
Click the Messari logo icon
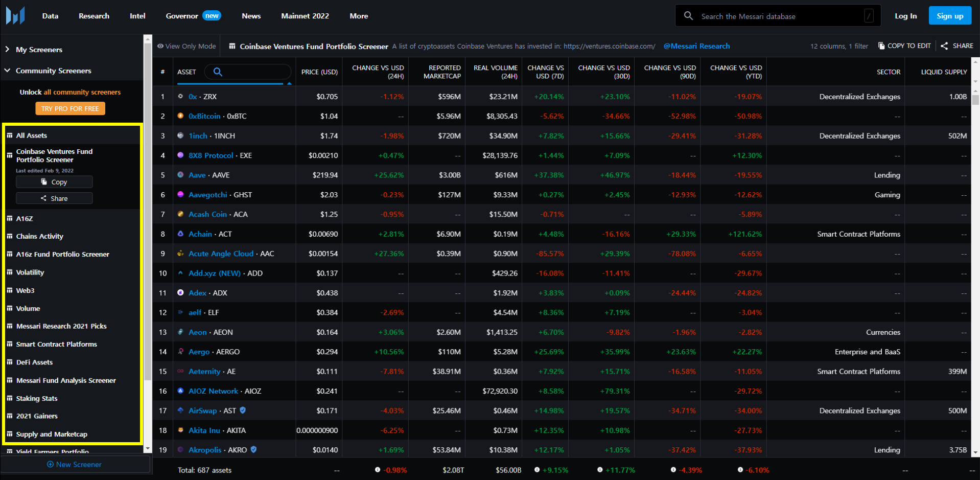[x=15, y=16]
